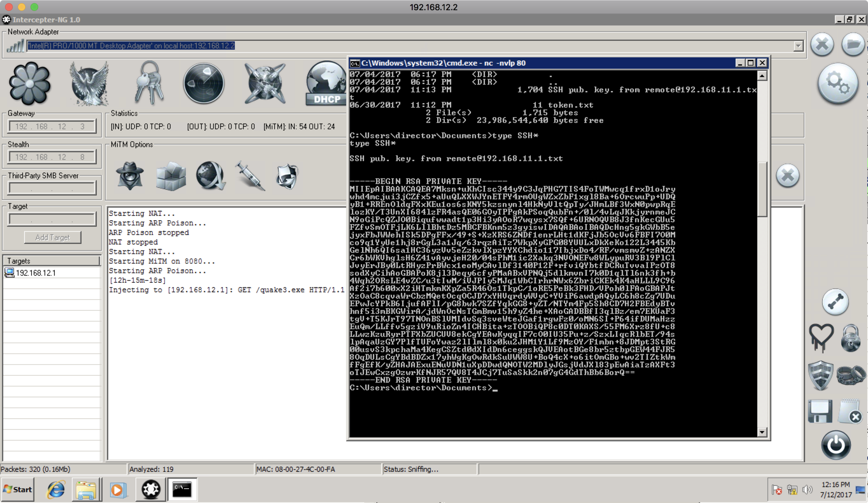This screenshot has width=868, height=503.
Task: Click into Stealth IP field
Action: coord(52,157)
